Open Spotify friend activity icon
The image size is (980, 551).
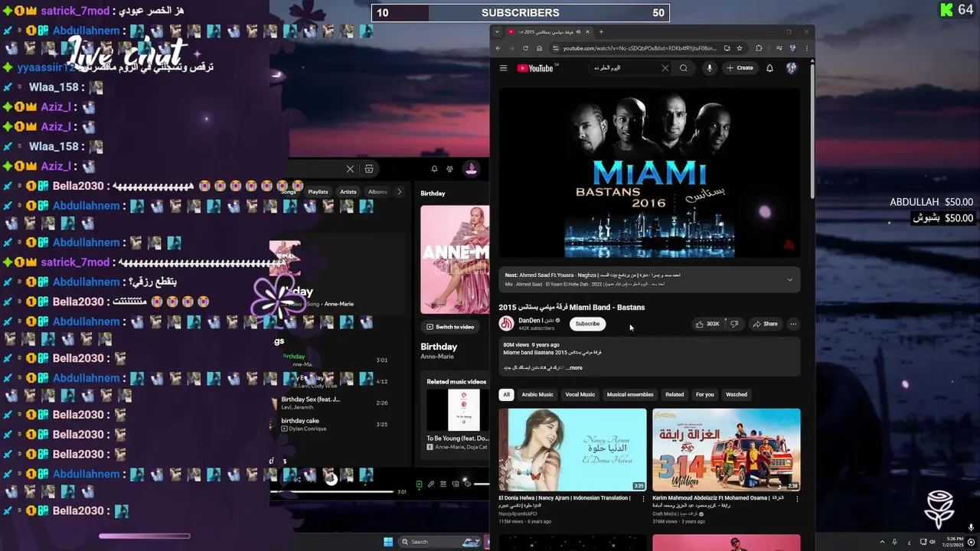[x=450, y=169]
